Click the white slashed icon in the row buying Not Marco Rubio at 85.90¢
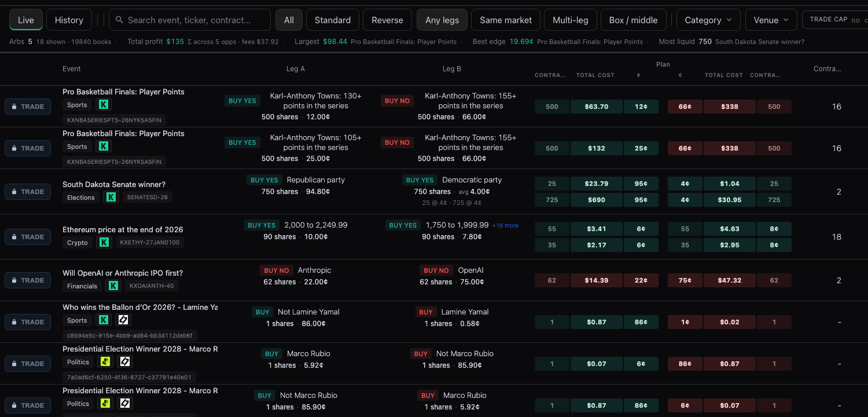The height and width of the screenshot is (417, 868). [x=125, y=404]
